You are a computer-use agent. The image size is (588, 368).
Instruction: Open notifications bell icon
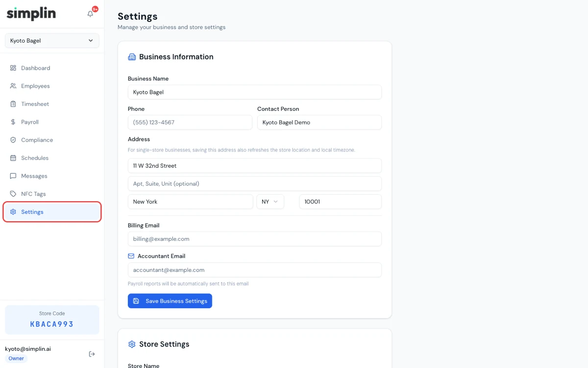90,14
